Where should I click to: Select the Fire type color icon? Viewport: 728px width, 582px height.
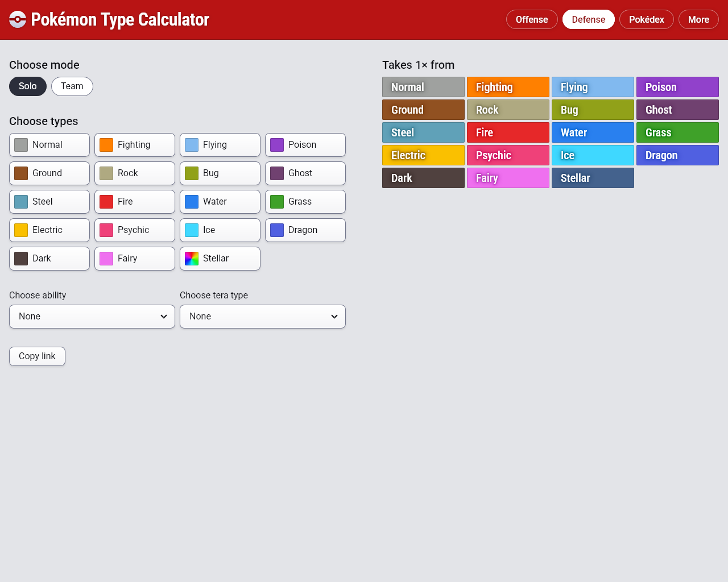106,202
